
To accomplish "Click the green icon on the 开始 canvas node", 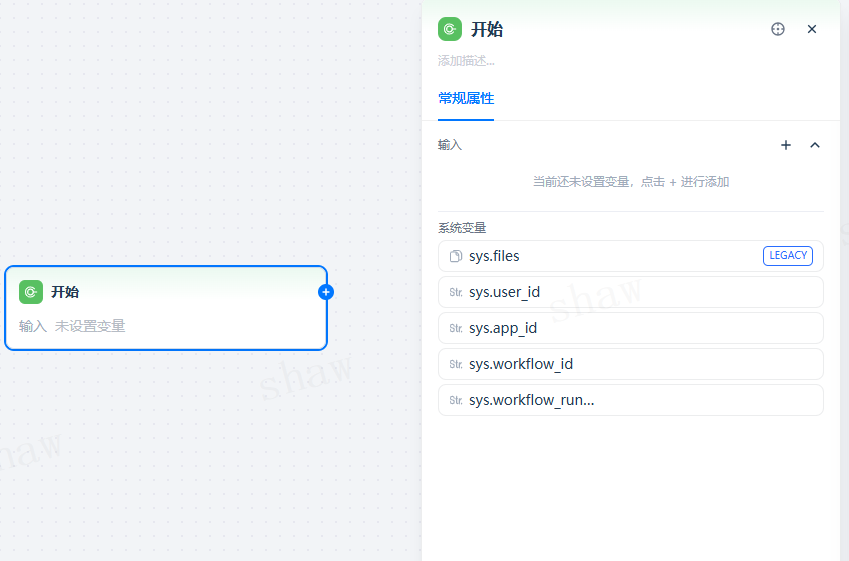I will click(x=31, y=292).
